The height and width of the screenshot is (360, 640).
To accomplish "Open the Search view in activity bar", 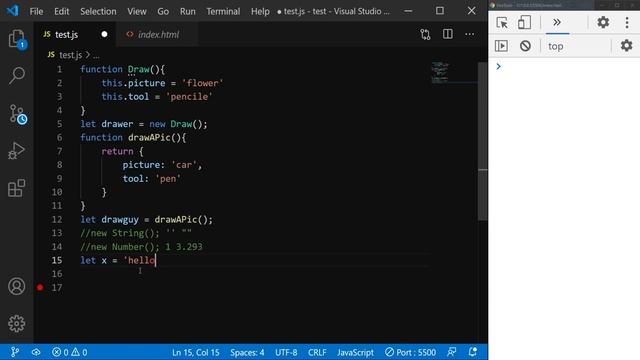I will pos(17,76).
